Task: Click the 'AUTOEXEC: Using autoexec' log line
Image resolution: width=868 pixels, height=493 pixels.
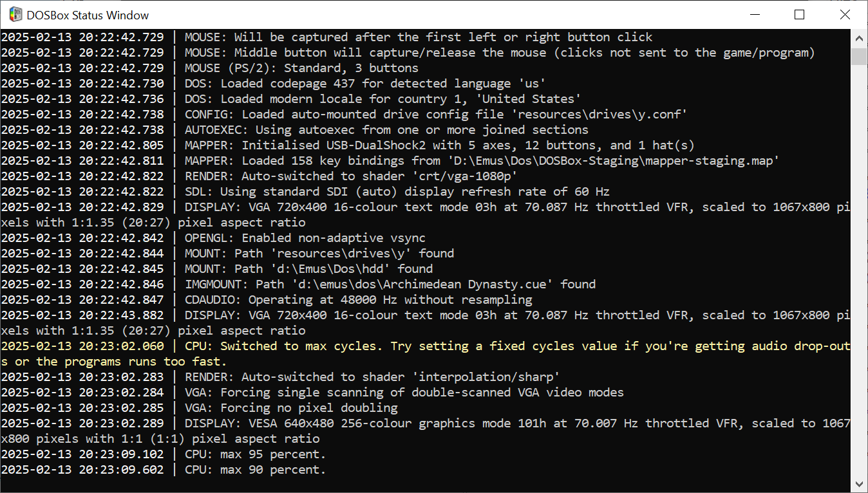Action: tap(294, 129)
